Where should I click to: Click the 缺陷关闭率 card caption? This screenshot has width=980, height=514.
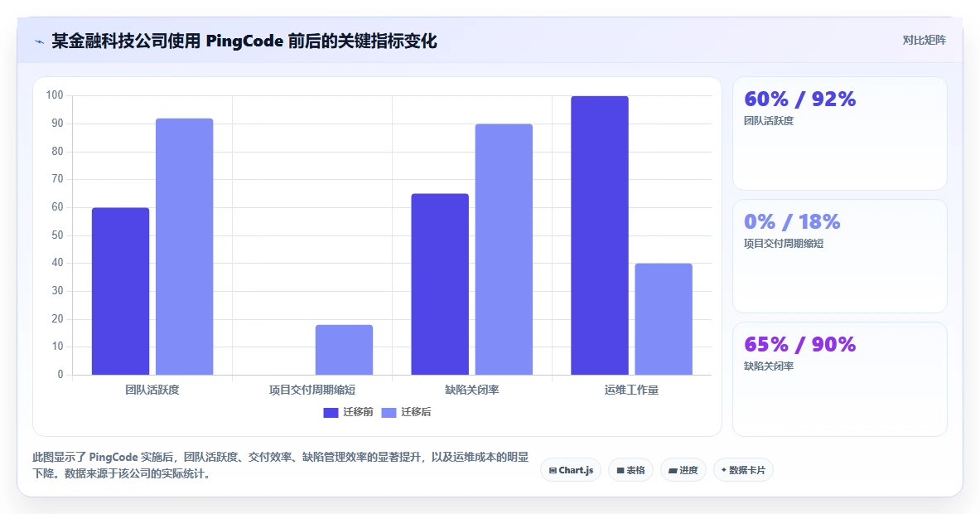pyautogui.click(x=769, y=366)
